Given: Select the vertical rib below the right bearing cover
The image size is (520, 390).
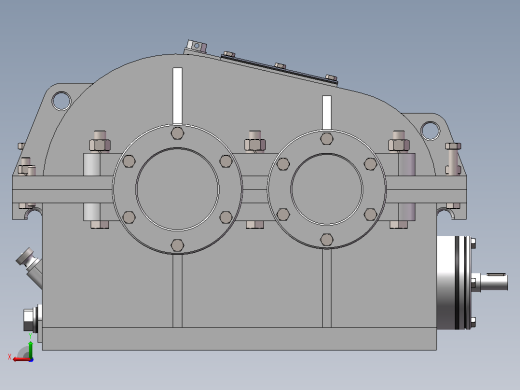Looking at the screenshot, I should (x=327, y=288).
